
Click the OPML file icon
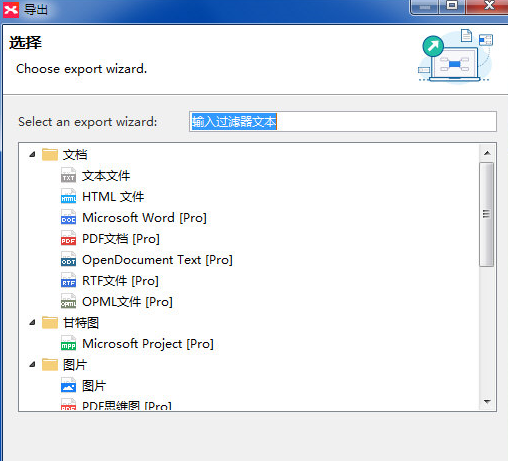click(68, 301)
